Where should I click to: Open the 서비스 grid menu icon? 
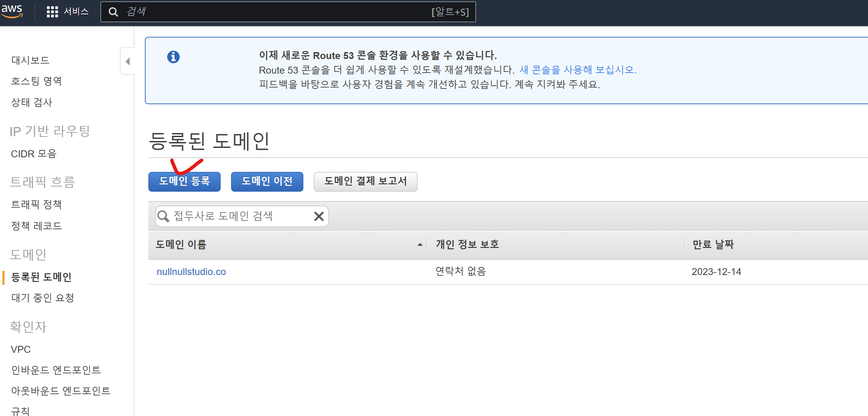[52, 12]
